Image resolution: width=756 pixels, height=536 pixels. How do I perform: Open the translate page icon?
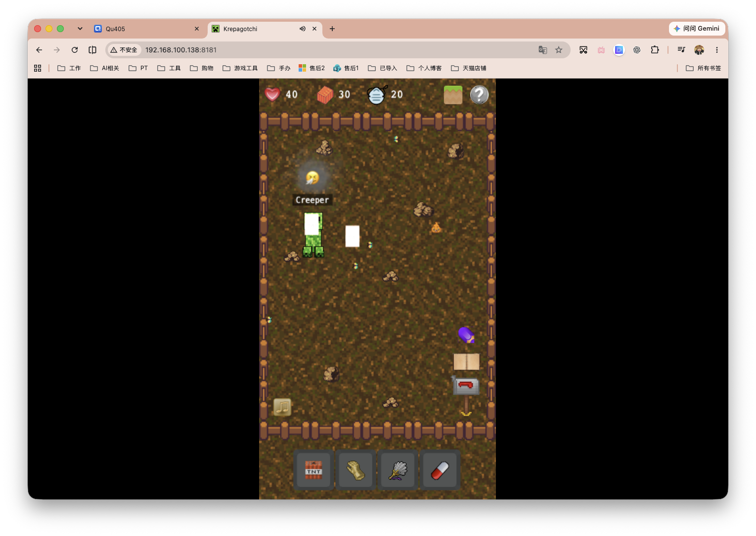pos(543,50)
